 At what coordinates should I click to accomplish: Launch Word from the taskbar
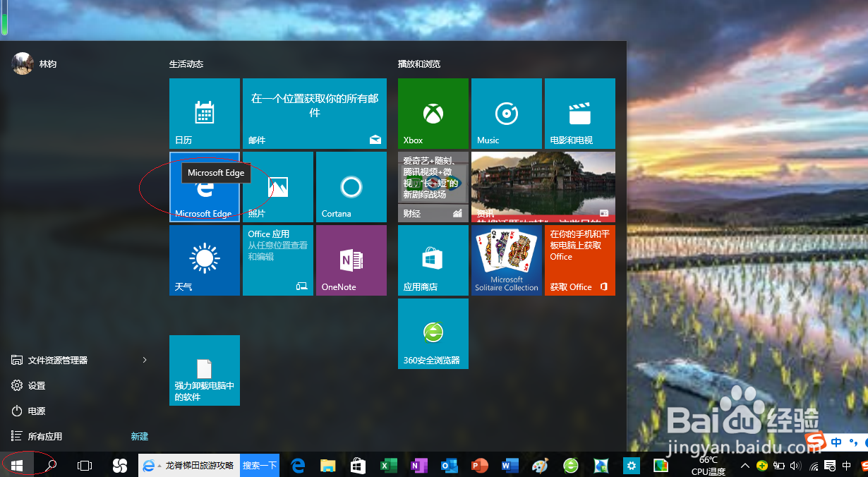tap(510, 465)
